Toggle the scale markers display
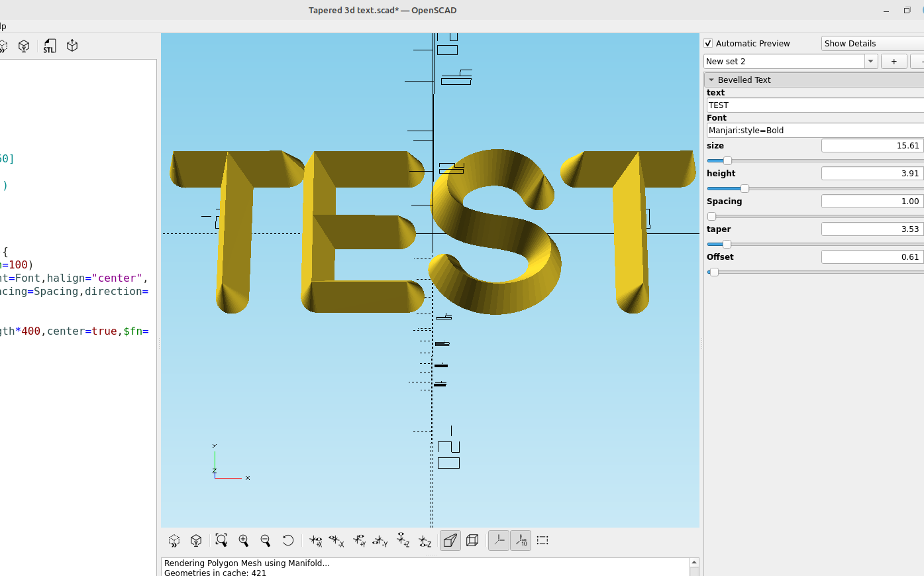Image resolution: width=924 pixels, height=576 pixels. point(521,540)
